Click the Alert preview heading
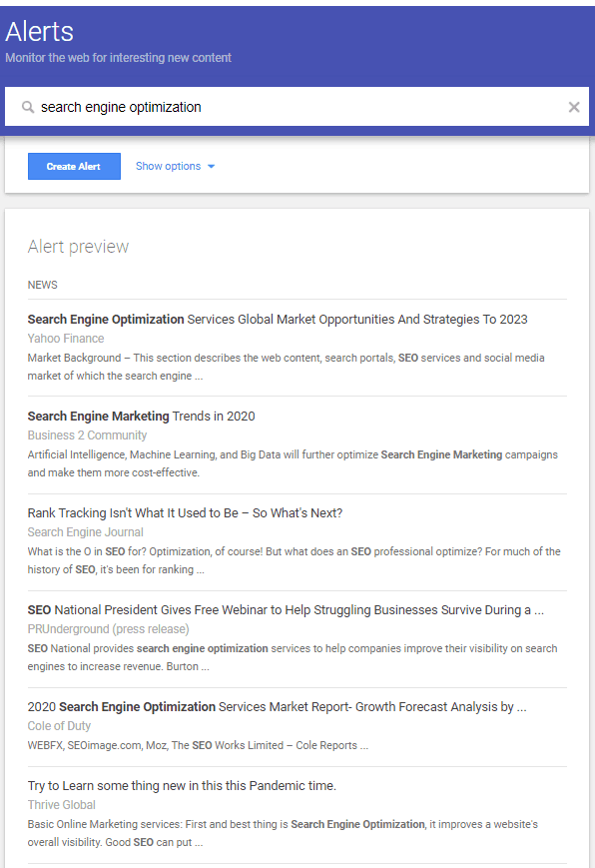The height and width of the screenshot is (868, 595). pyautogui.click(x=78, y=247)
